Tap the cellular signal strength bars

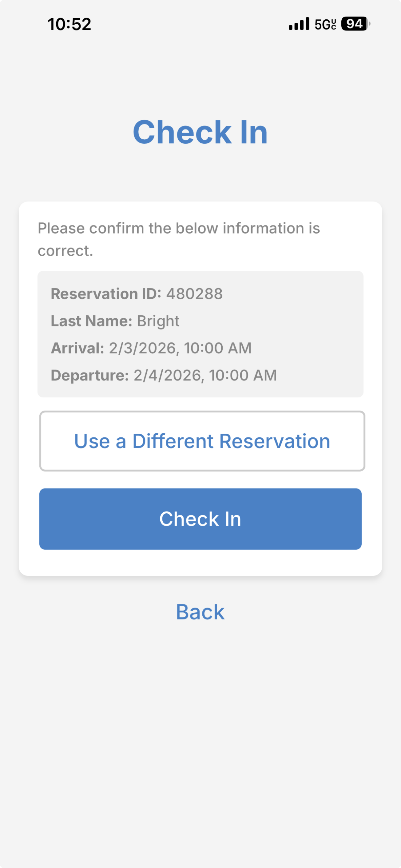click(299, 24)
